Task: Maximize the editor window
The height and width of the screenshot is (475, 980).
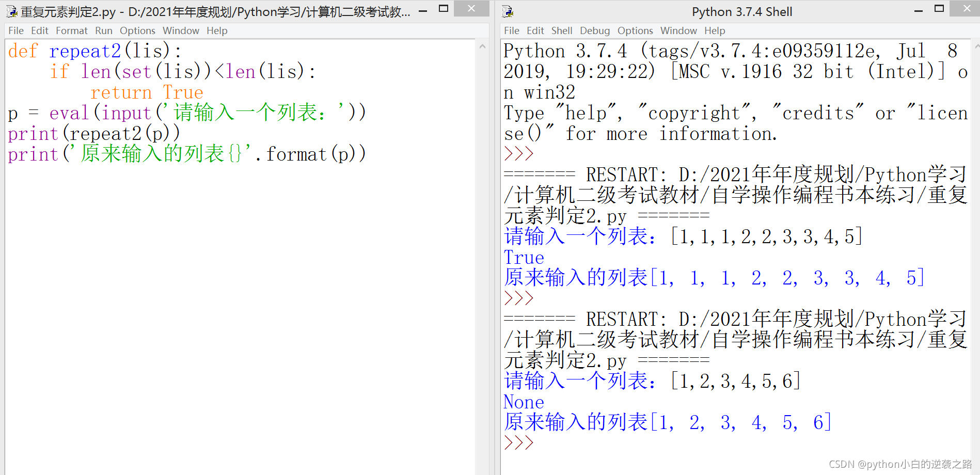Action: 443,9
